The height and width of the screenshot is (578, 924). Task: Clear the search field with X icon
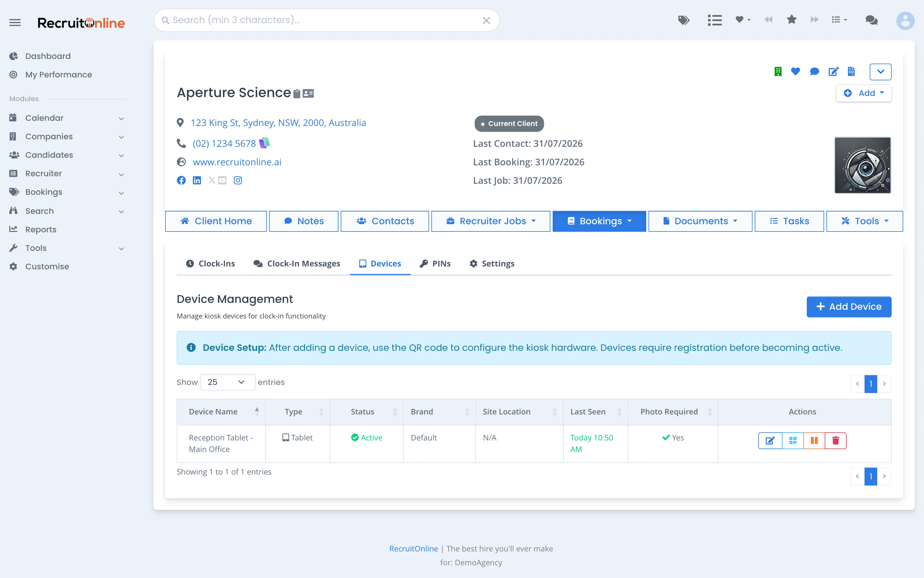pos(486,21)
